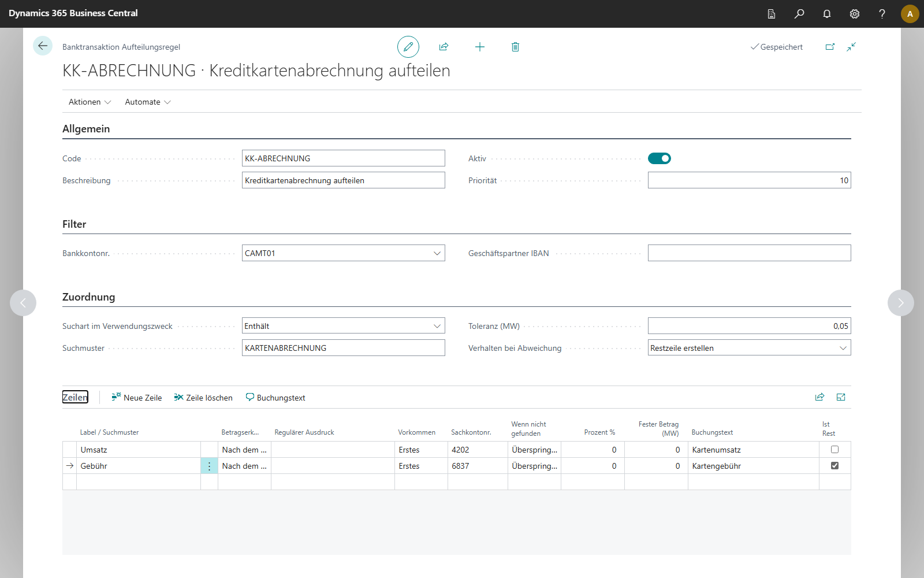The height and width of the screenshot is (578, 924).
Task: Select the Zeilen section heading
Action: click(75, 397)
